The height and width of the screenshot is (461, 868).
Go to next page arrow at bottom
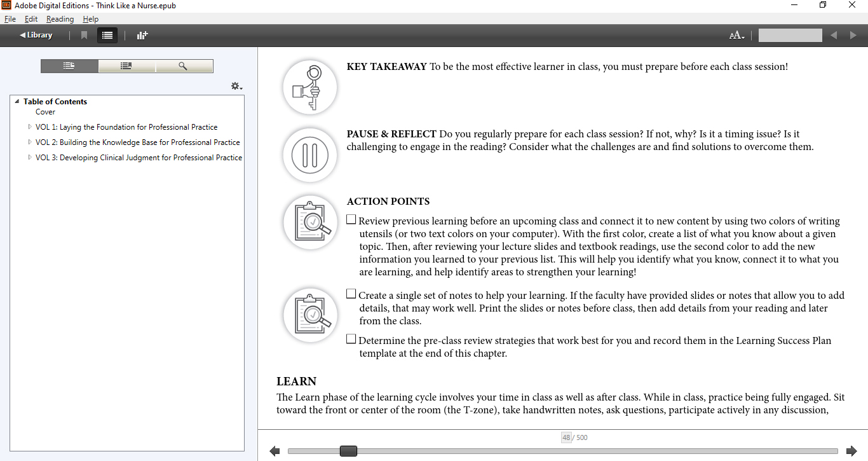(851, 451)
